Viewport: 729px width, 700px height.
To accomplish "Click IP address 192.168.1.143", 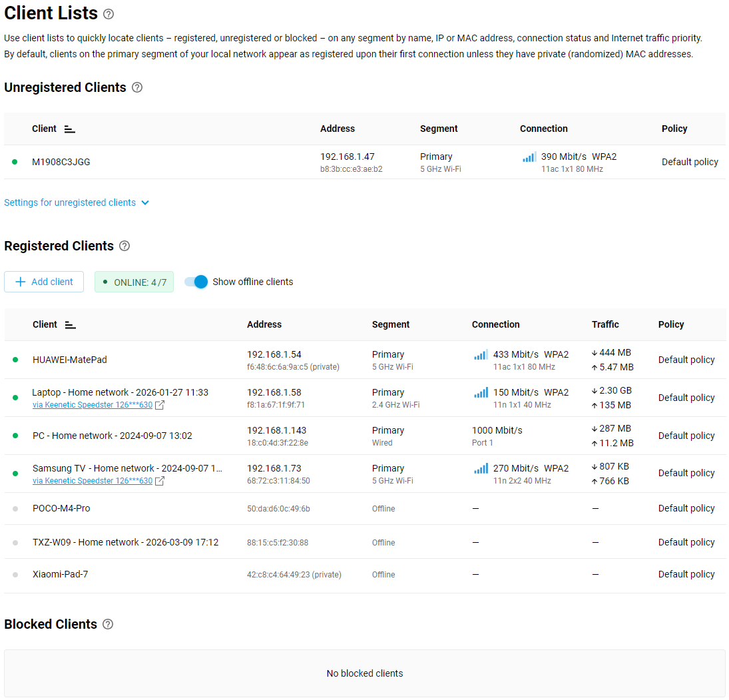I will pos(277,431).
